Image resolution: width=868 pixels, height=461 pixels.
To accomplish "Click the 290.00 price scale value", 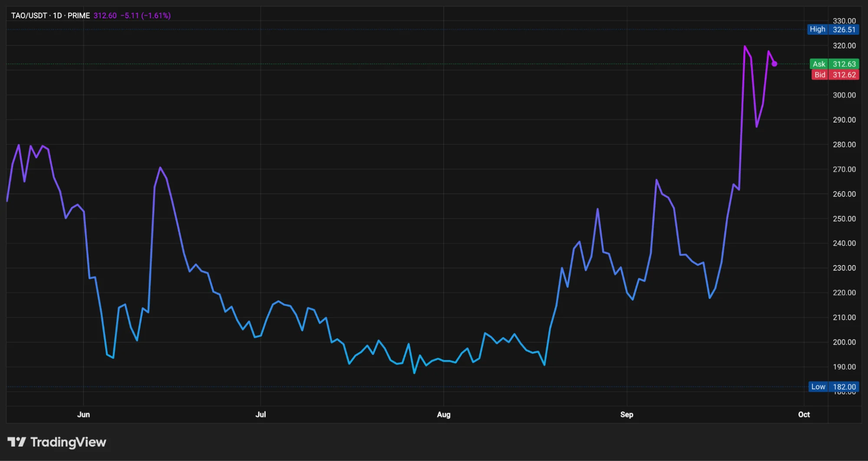I will coord(844,120).
